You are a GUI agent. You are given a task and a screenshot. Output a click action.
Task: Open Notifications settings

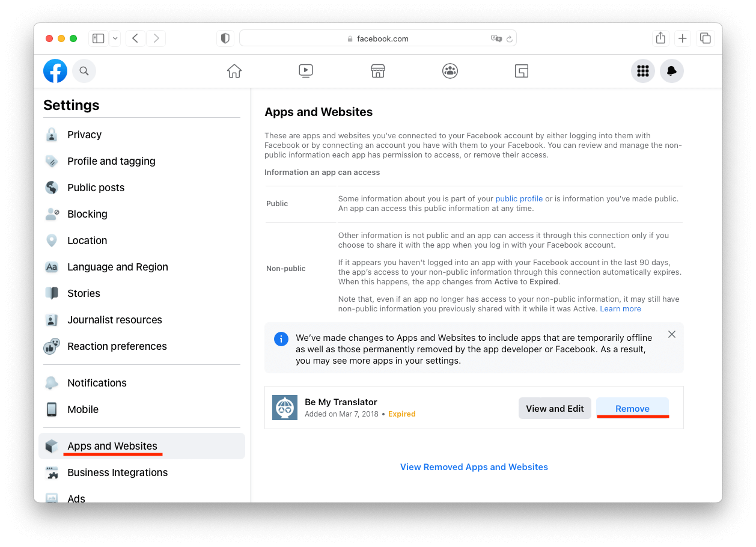(x=142, y=383)
